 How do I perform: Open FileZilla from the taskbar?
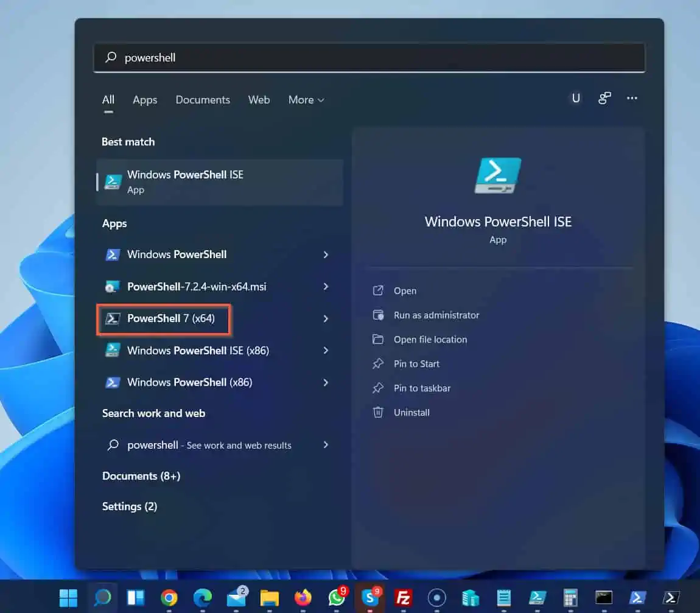tap(403, 598)
